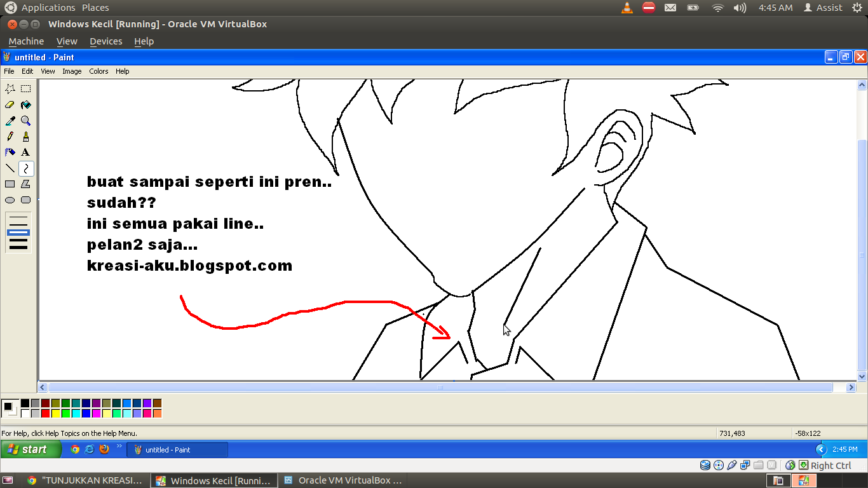The width and height of the screenshot is (868, 488).
Task: Select the Text tool
Action: 26,152
